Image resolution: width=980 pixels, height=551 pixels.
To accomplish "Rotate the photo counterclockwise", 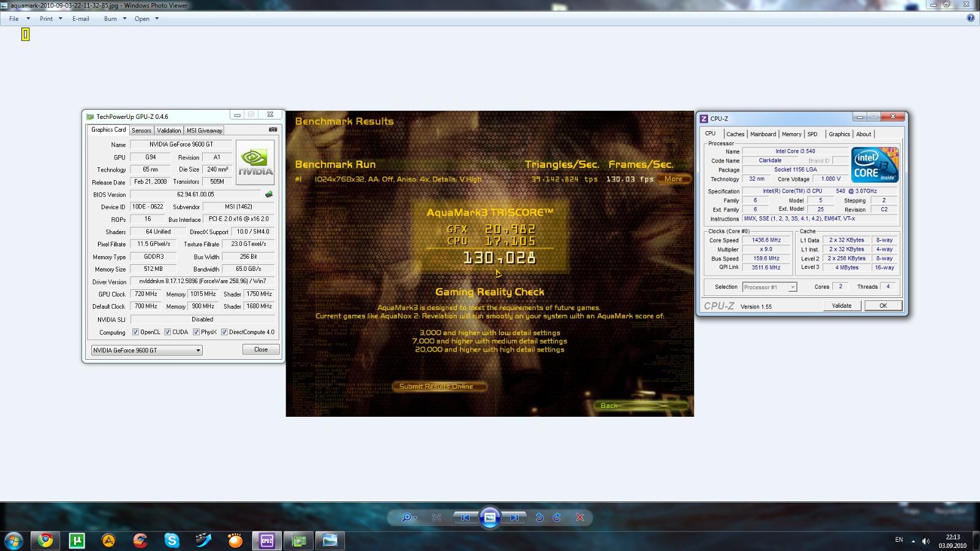I will pyautogui.click(x=539, y=517).
